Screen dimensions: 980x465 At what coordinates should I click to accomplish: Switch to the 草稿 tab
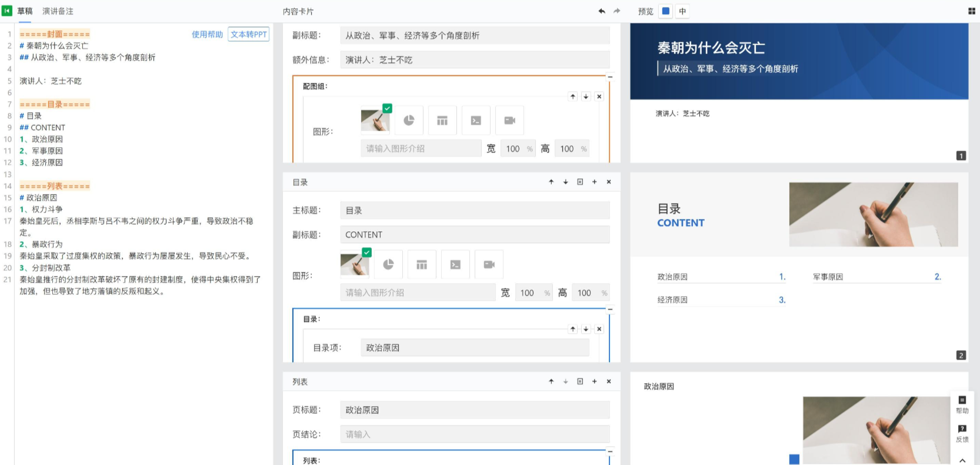click(x=25, y=11)
